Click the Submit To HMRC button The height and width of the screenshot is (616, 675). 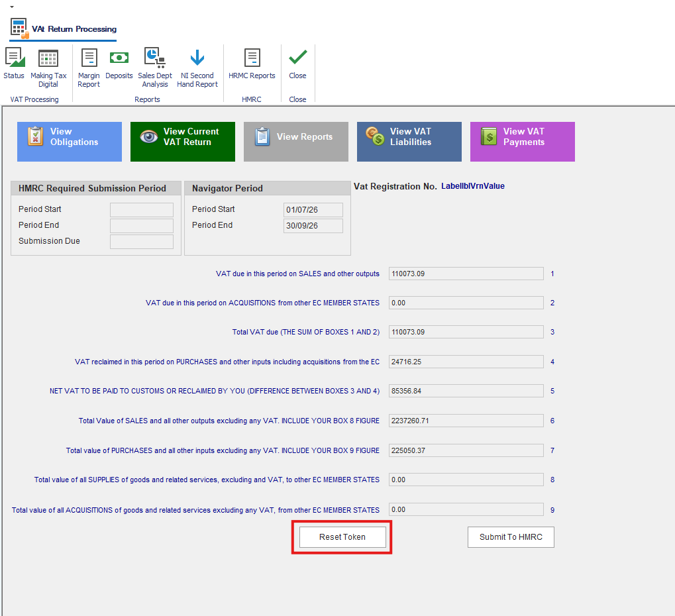(x=511, y=537)
